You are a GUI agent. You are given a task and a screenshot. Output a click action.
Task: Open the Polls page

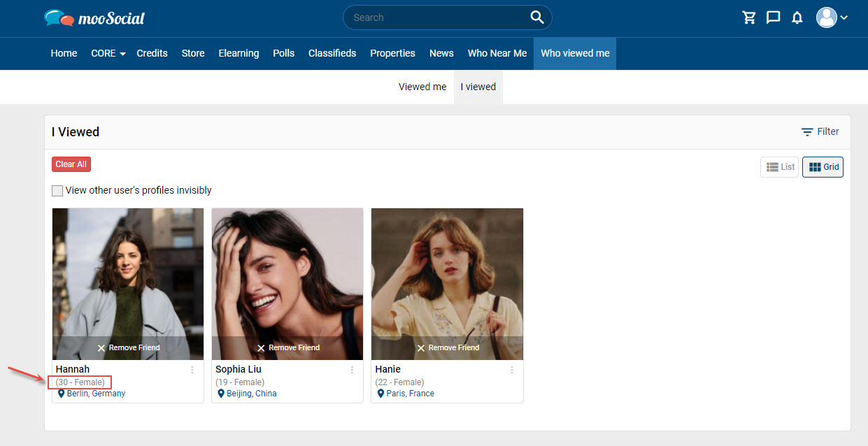click(x=283, y=53)
